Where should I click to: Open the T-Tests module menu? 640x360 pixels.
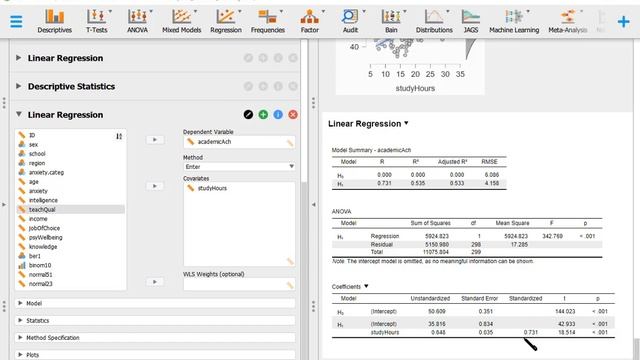tap(97, 21)
